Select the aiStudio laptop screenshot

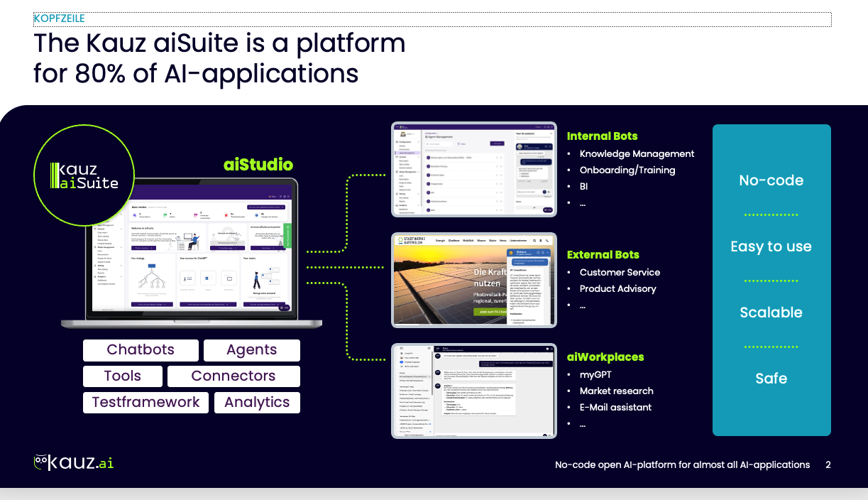point(192,253)
